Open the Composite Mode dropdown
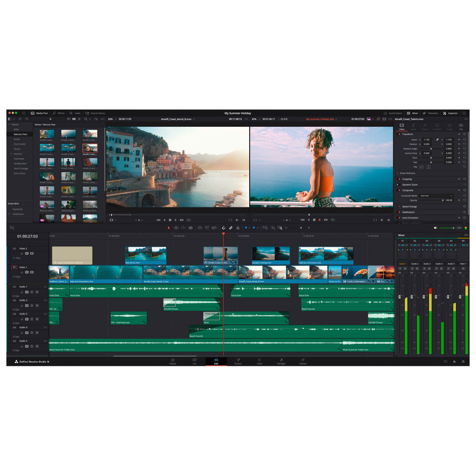 click(x=436, y=196)
